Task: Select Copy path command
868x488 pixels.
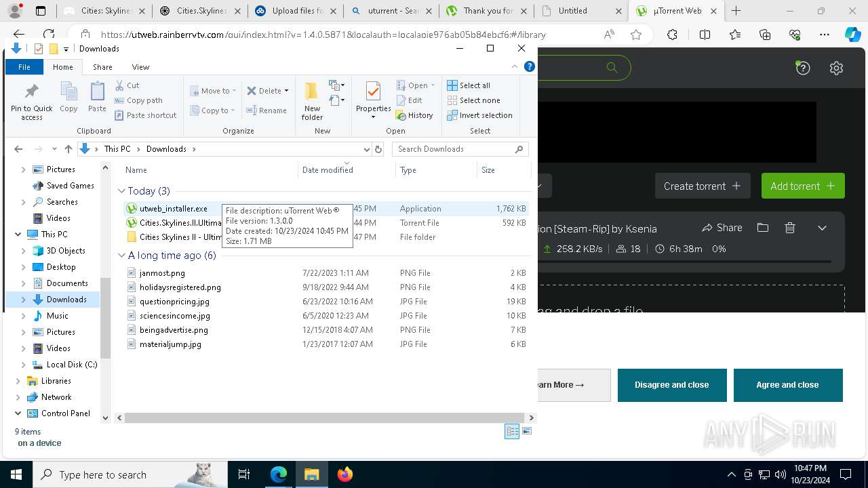Action: click(138, 100)
